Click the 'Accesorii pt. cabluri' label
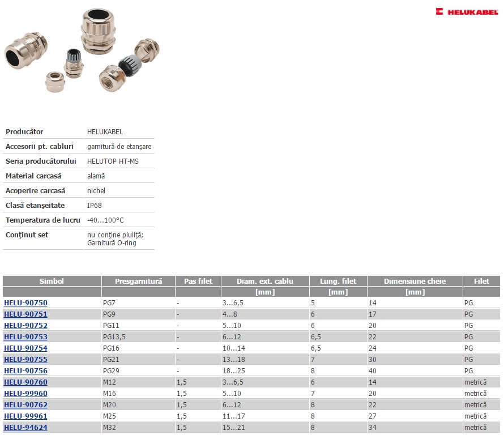The width and height of the screenshot is (504, 439). pyautogui.click(x=40, y=147)
